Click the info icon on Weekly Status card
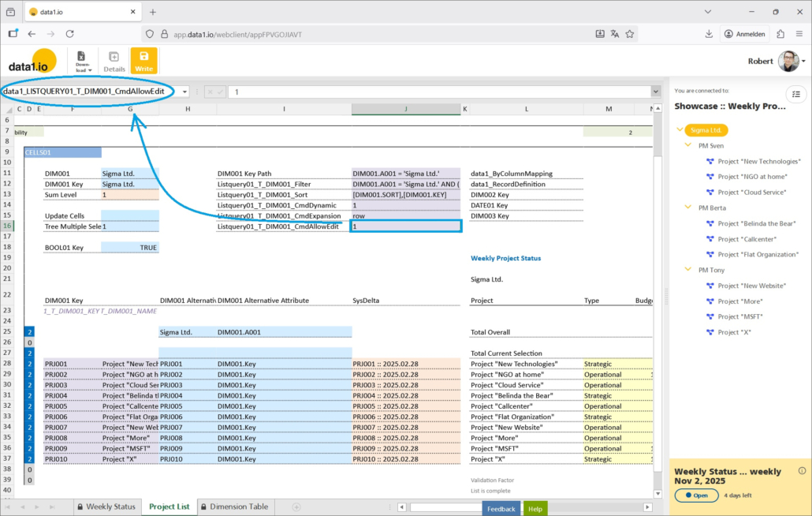 pos(802,471)
